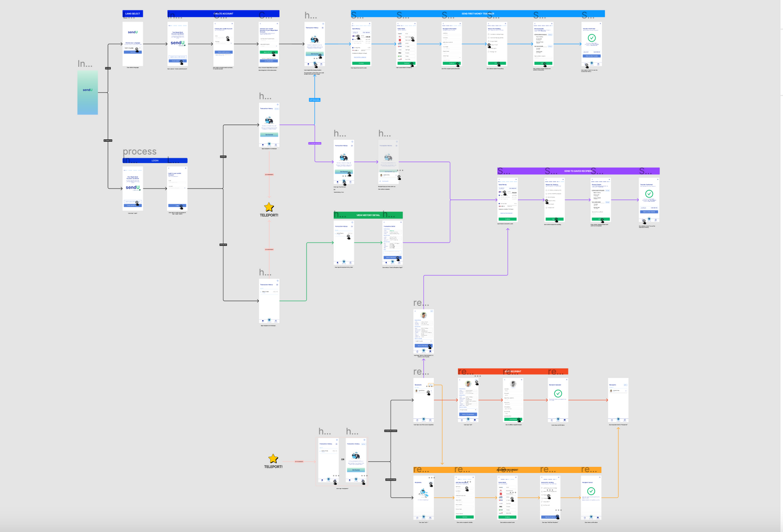Click the sendU logo on Lang Select screen
Screen dimensions: 783x532
[x=133, y=32]
